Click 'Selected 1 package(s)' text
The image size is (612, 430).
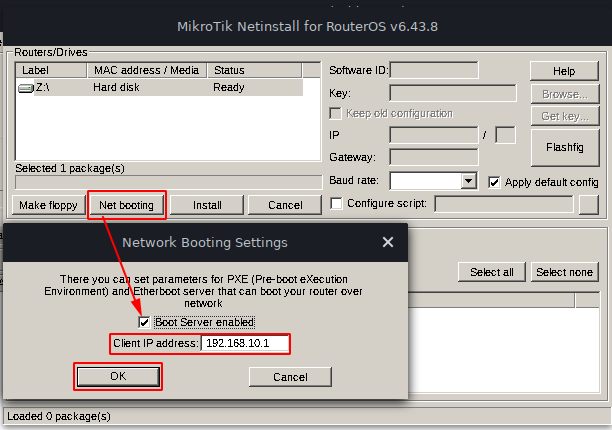click(70, 169)
